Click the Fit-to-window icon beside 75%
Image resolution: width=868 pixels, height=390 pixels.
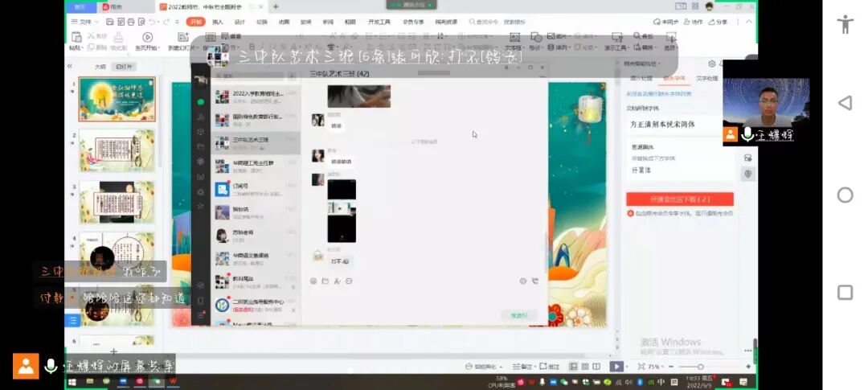[x=641, y=367]
